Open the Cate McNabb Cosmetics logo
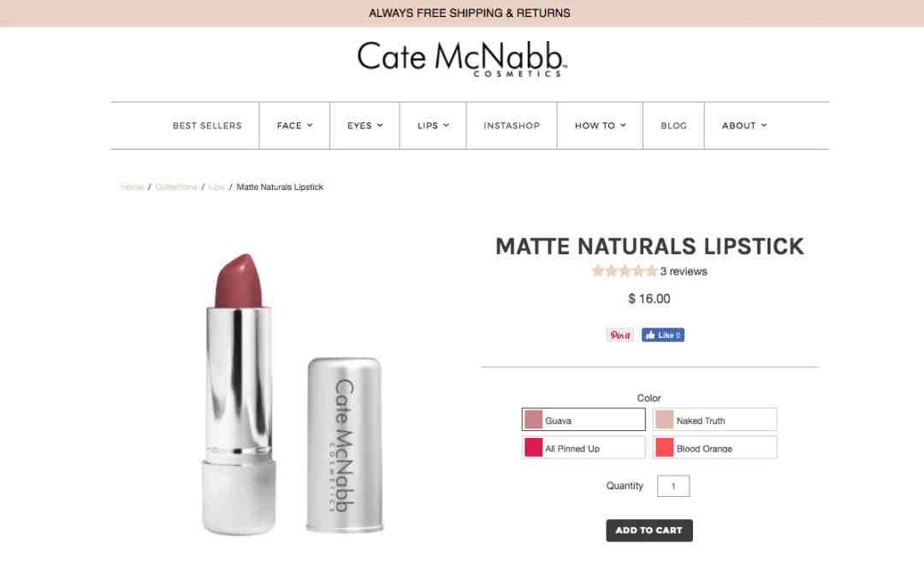The image size is (924, 562). pos(462,59)
